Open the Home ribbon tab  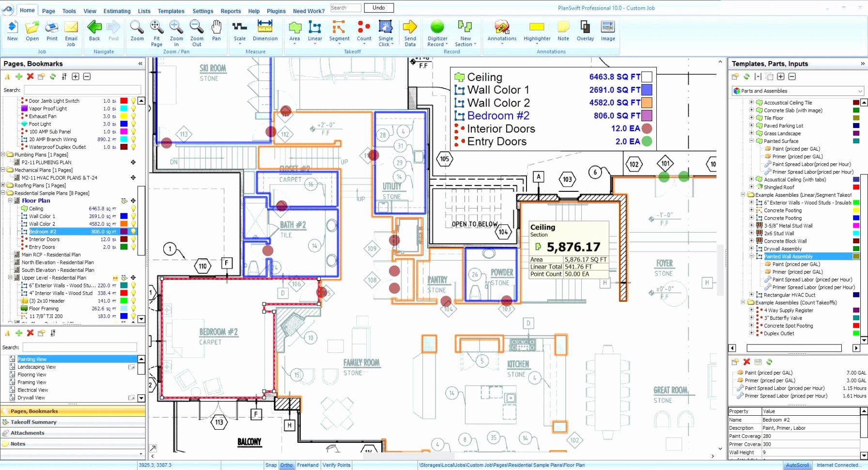[x=27, y=10]
